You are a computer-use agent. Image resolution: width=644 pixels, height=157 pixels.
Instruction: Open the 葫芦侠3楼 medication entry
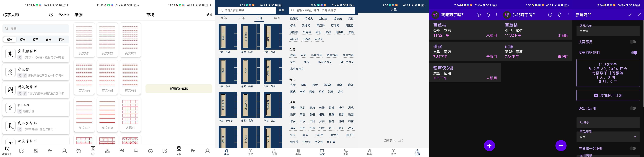pyautogui.click(x=465, y=73)
